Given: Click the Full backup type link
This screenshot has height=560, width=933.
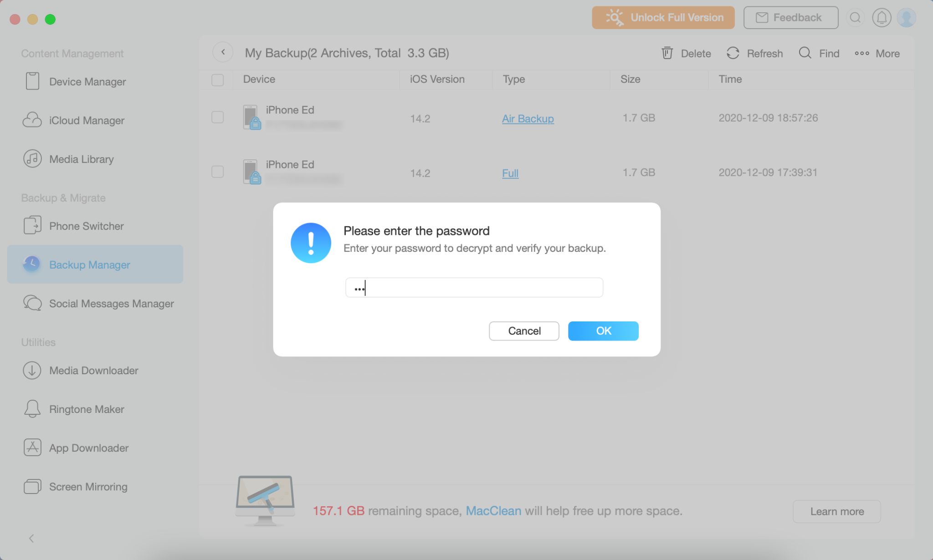Looking at the screenshot, I should click(510, 173).
